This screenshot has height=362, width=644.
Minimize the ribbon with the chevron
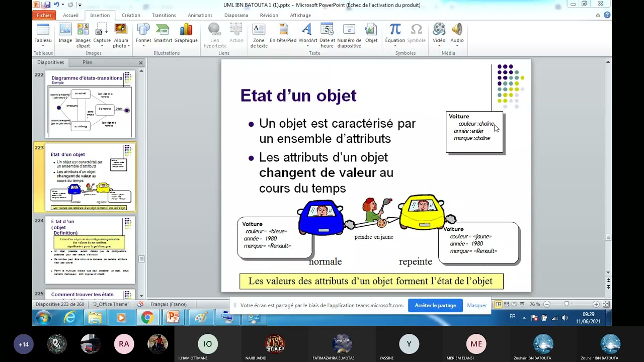point(598,15)
